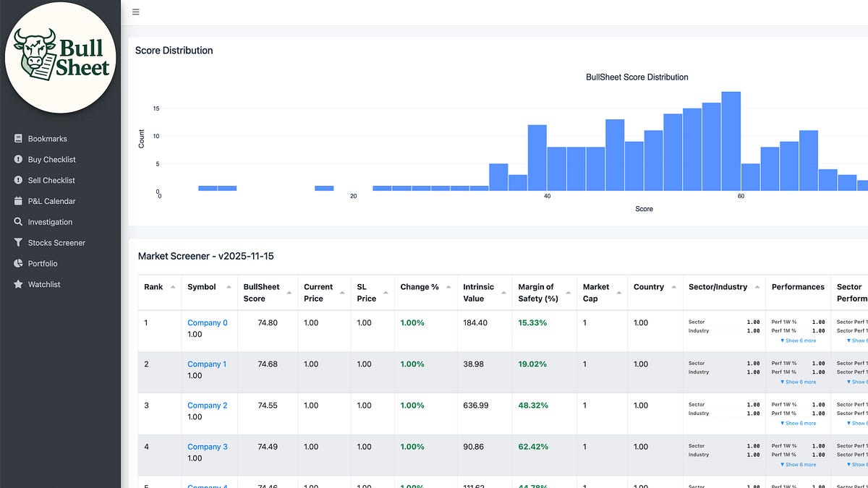
Task: Expand Show 6 more under Company 0 performances
Action: point(797,341)
